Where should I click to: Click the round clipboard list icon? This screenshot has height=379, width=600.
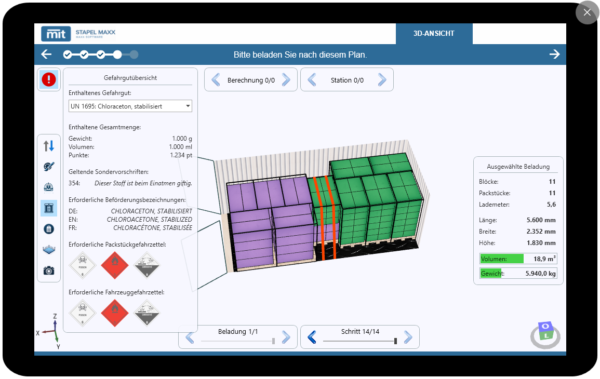pos(49,229)
